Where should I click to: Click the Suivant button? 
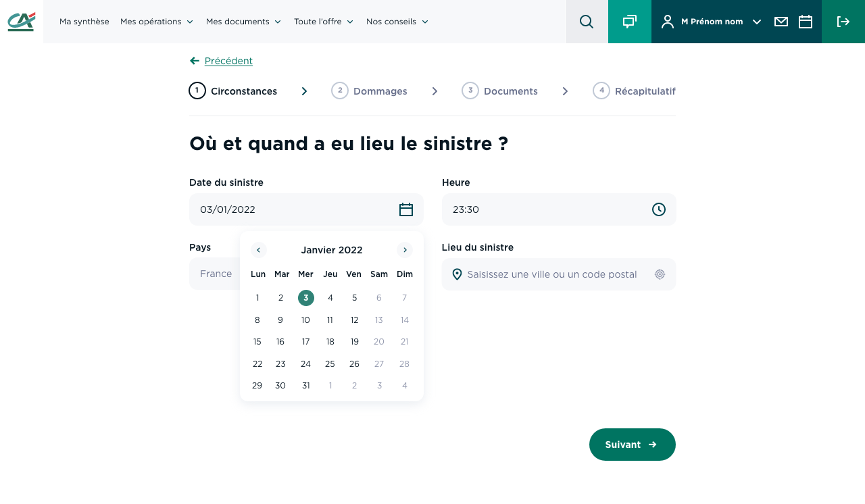(x=633, y=445)
